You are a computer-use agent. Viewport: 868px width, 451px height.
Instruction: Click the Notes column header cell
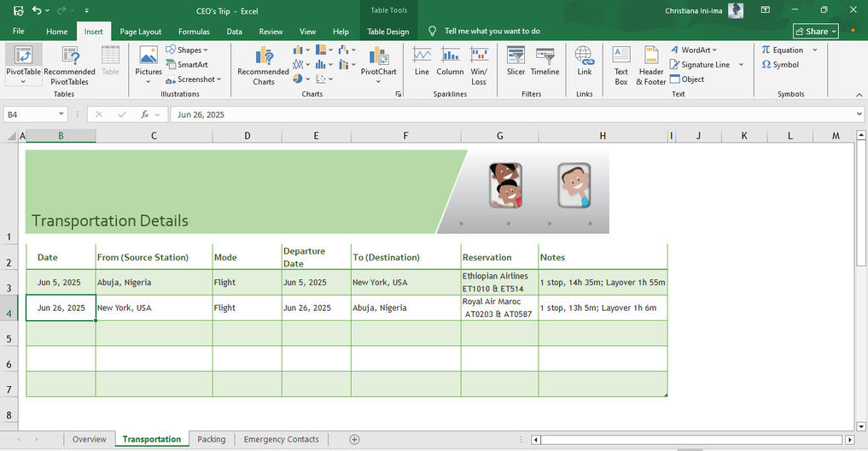point(603,256)
